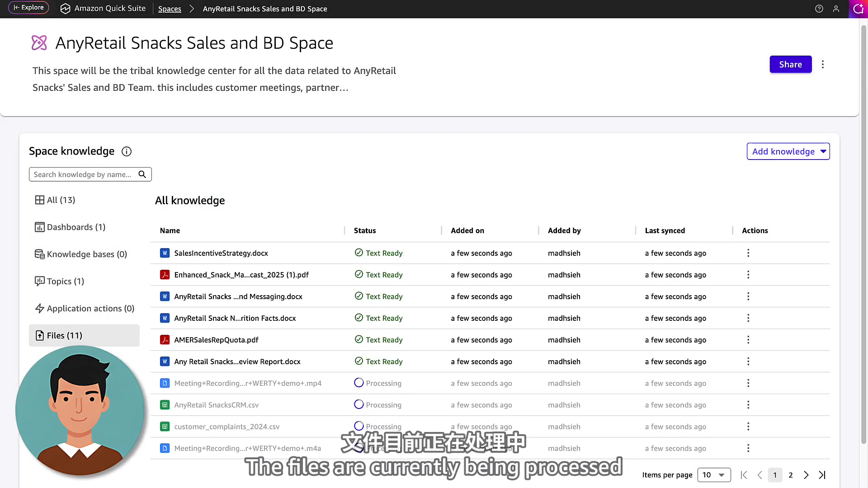Click the vertical page scrollbar
The image size is (868, 488).
click(x=864, y=235)
